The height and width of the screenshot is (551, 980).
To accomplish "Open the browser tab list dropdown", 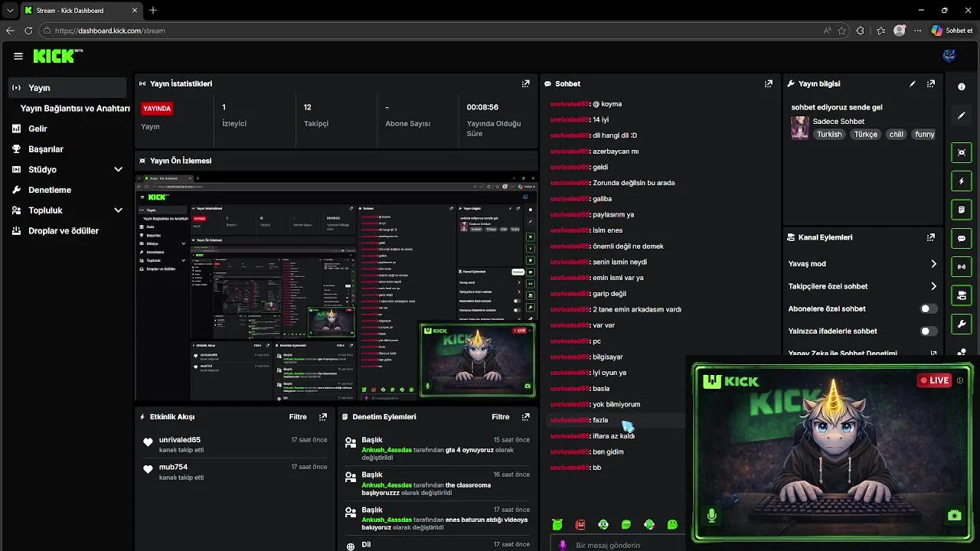I will click(x=9, y=10).
